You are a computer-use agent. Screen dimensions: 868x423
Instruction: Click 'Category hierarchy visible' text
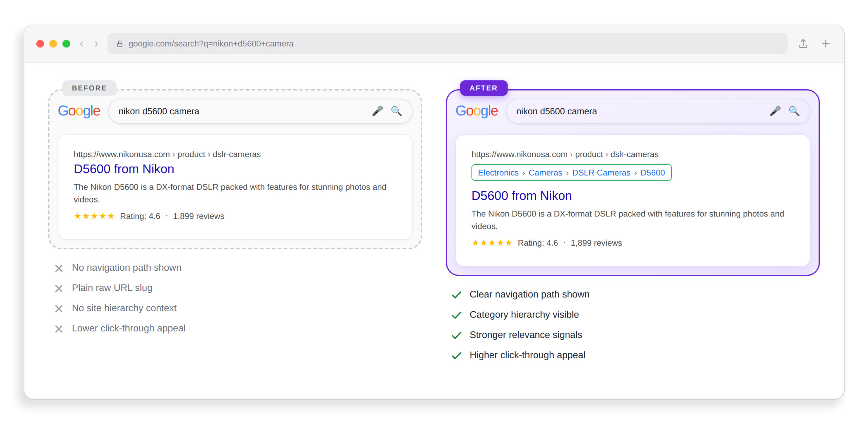pos(524,315)
